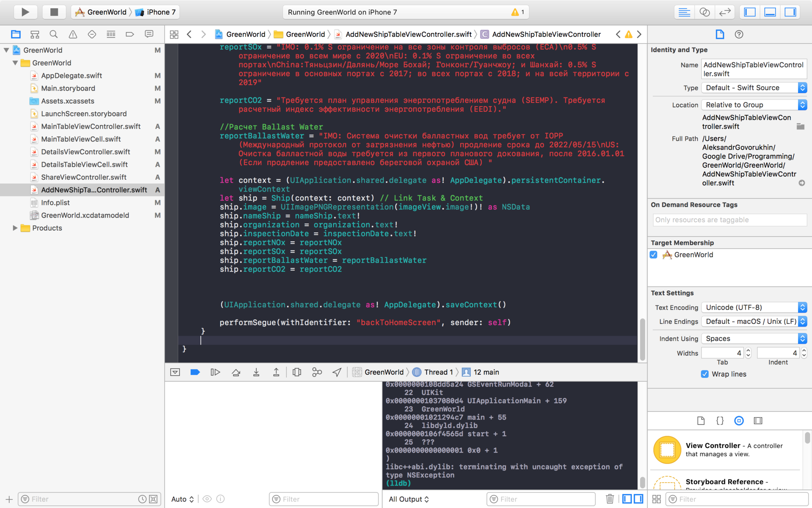This screenshot has height=508, width=812.
Task: Toggle the Utilities panel visibility
Action: (x=790, y=12)
